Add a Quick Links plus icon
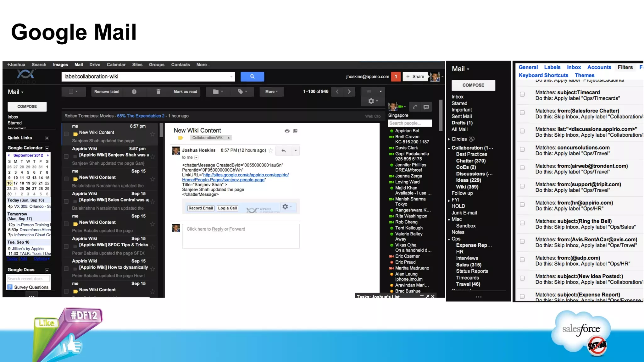 [x=47, y=138]
